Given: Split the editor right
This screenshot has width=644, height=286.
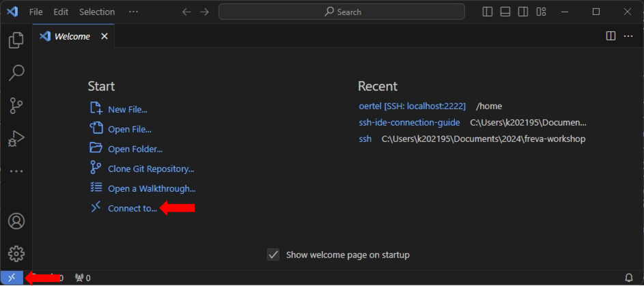Looking at the screenshot, I should coord(611,36).
